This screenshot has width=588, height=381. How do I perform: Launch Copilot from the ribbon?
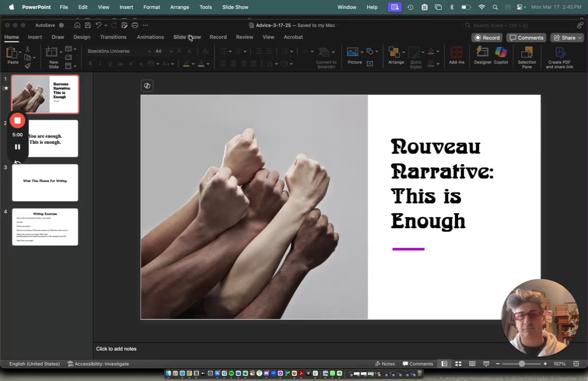501,55
